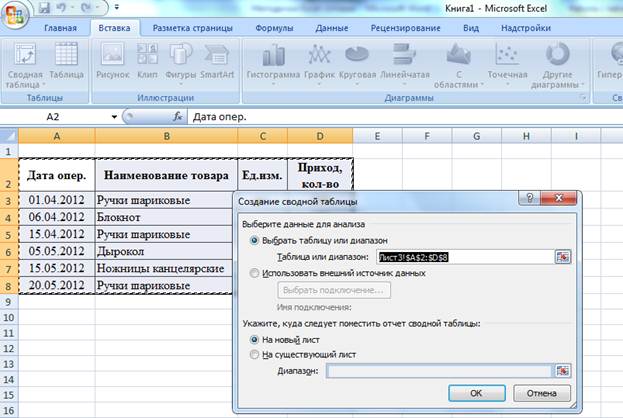Click the range collapse icon beside Таблица или диапазон

[563, 257]
